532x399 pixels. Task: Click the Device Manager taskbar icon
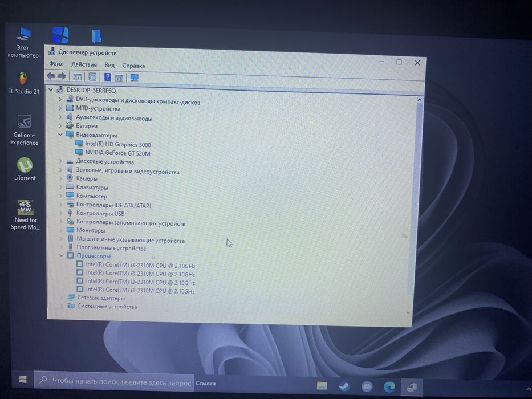[x=412, y=387]
